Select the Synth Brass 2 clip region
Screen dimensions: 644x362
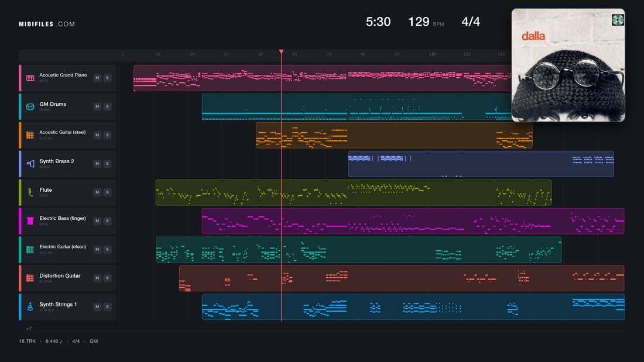point(481,164)
